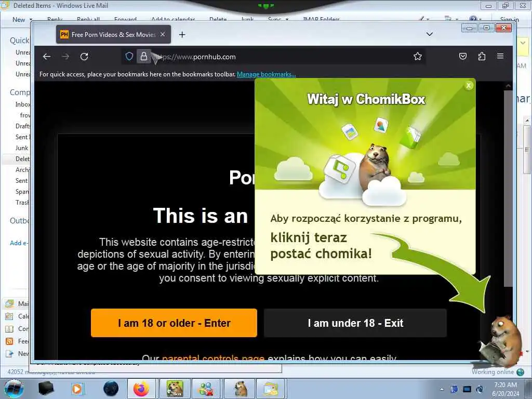This screenshot has width=532, height=399.
Task: Select the Spam folder in Live Mail
Action: [x=22, y=192]
